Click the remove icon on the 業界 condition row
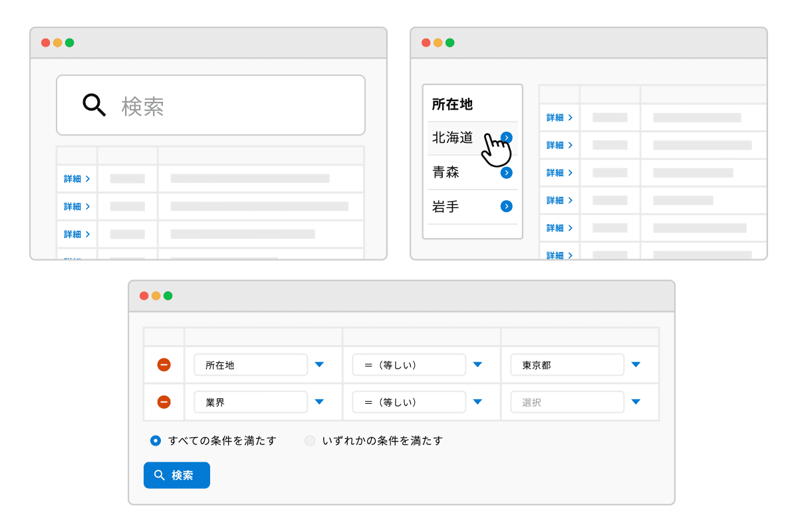Screen dimensions: 798x532 [x=164, y=402]
